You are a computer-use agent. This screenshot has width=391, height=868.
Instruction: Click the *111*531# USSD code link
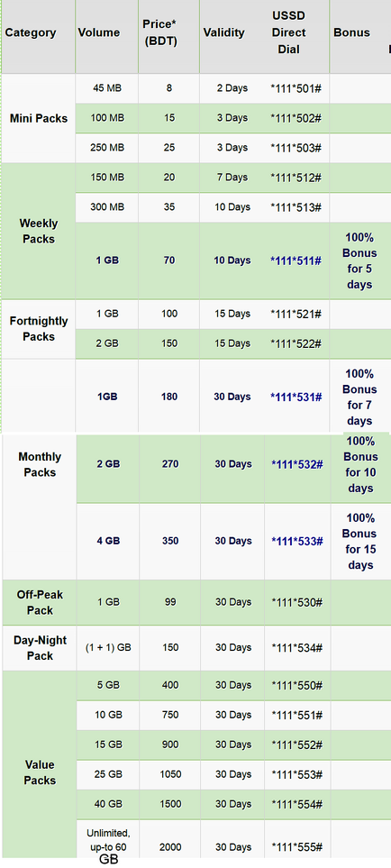(296, 397)
